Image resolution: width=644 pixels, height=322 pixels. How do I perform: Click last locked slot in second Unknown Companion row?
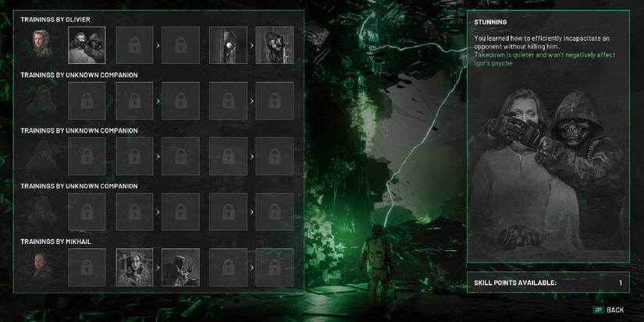[274, 156]
